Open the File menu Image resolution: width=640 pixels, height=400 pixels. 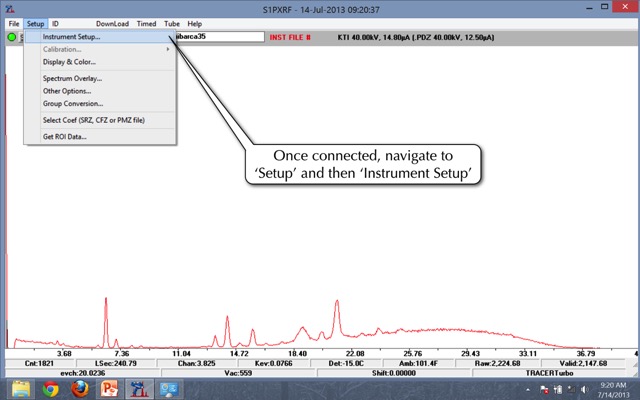tap(14, 22)
